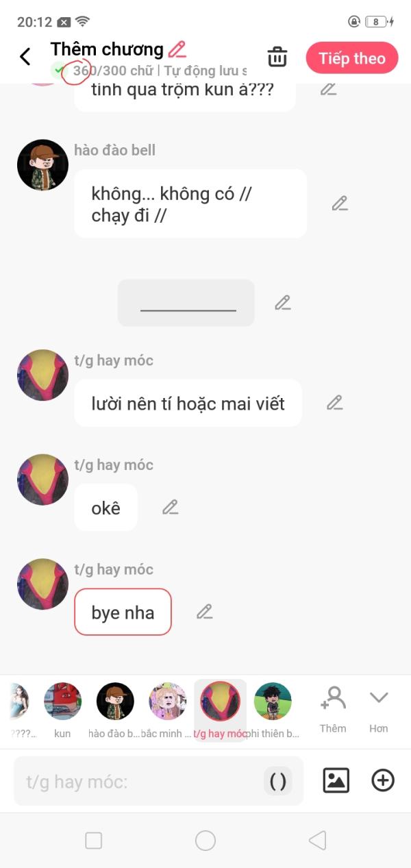Tap the 'Tiếp theo' button
Image resolution: width=411 pixels, height=868 pixels.
352,58
